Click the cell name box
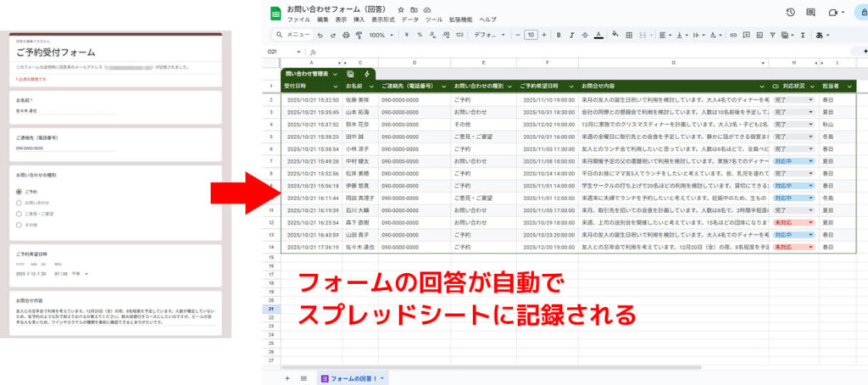 coord(284,52)
